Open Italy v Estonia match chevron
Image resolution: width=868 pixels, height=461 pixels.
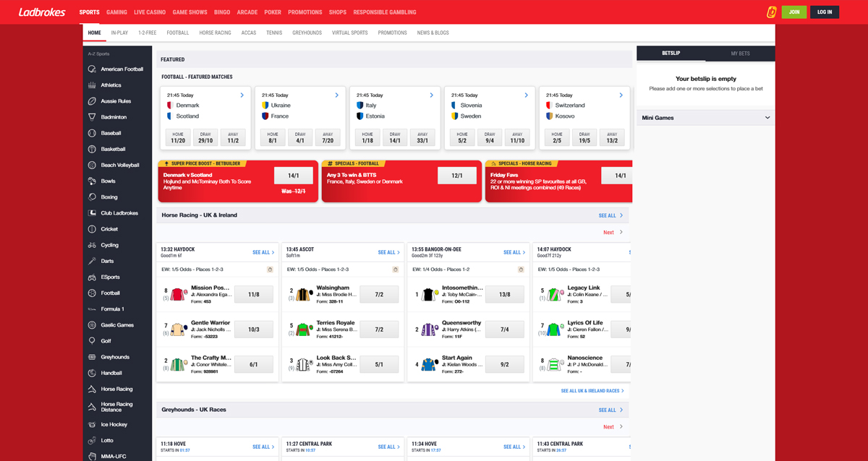(431, 95)
